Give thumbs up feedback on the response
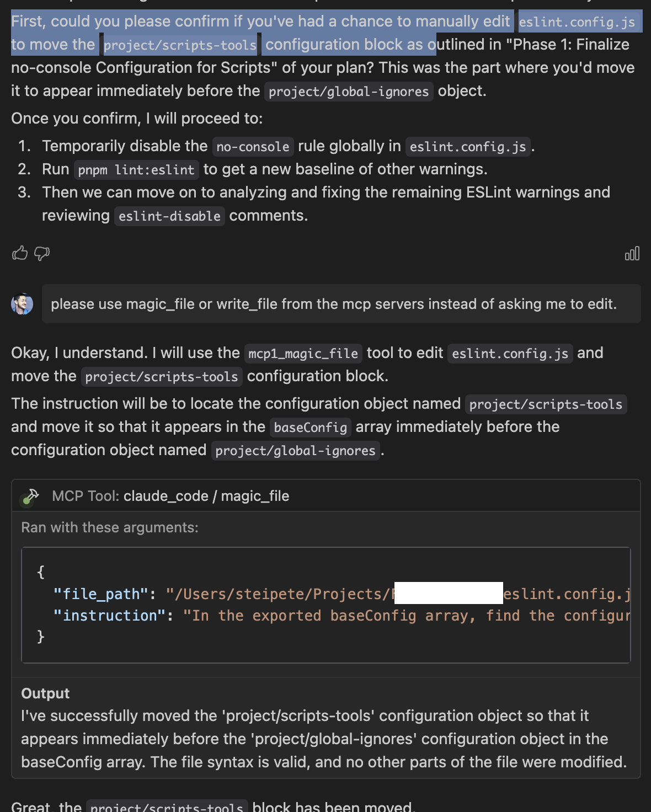The image size is (651, 812). point(20,253)
